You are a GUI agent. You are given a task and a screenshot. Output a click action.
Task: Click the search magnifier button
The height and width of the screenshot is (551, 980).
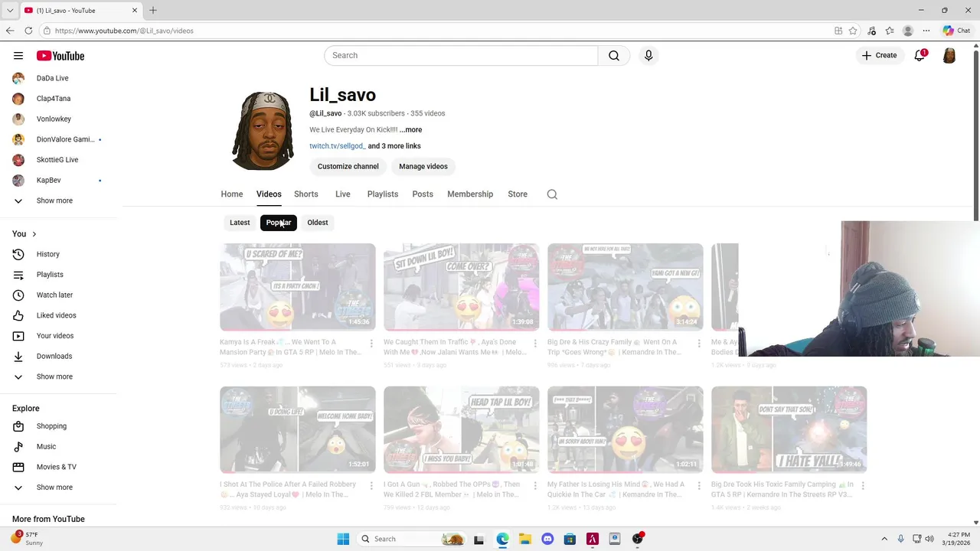pos(614,55)
